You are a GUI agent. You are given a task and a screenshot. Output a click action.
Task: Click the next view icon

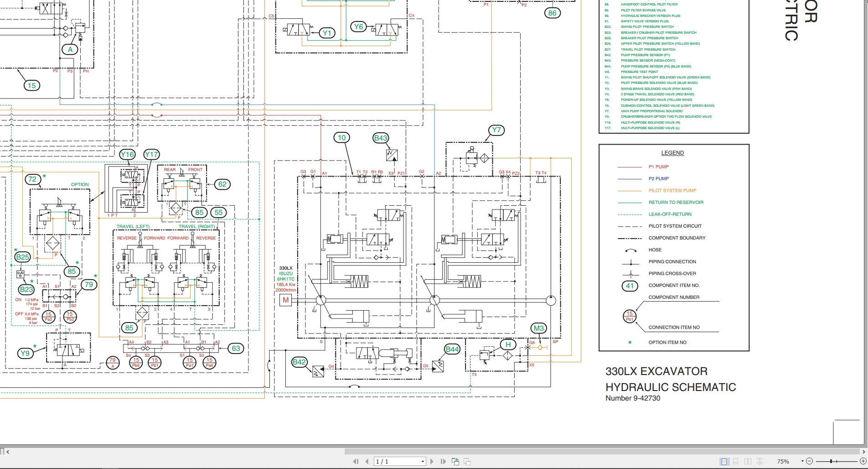pyautogui.click(x=467, y=462)
